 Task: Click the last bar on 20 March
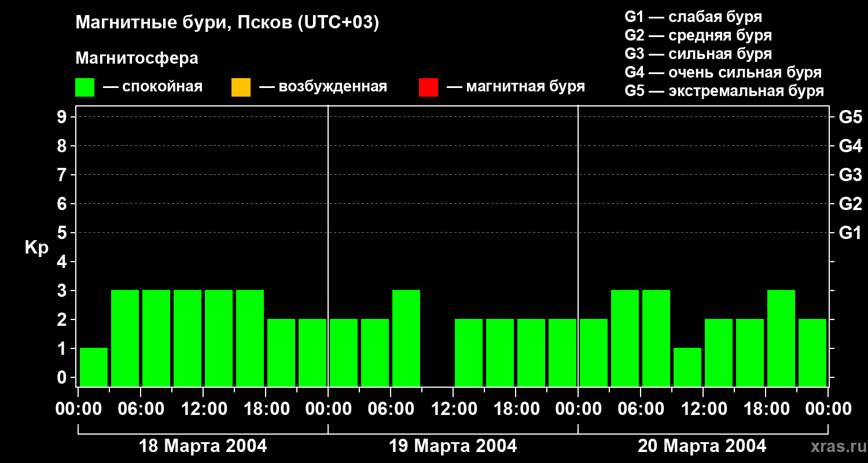(x=812, y=352)
